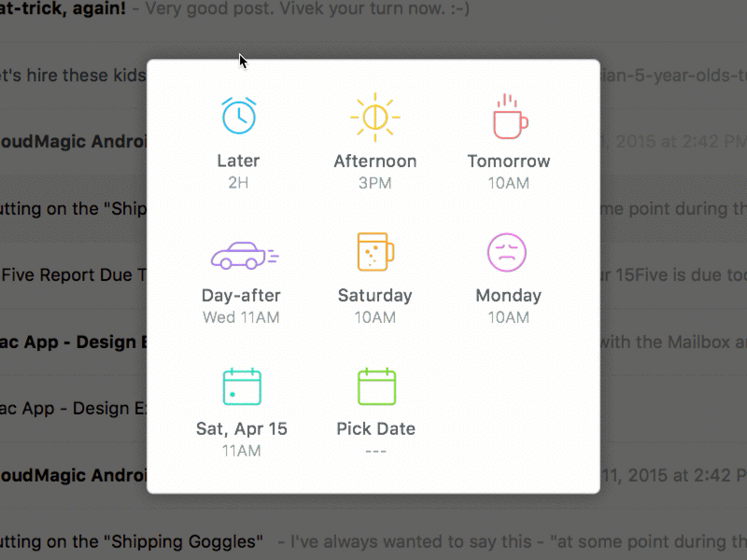Image resolution: width=747 pixels, height=560 pixels.
Task: Click the Day-after Wed 11AM label
Action: 240,308
